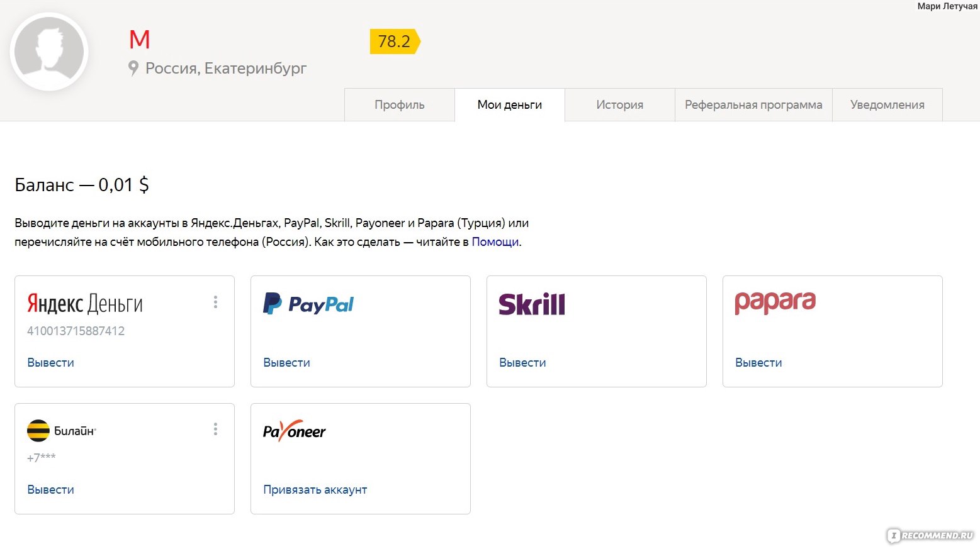Open three-dot menu on Яндекс Деньги card
980x549 pixels.
click(x=215, y=302)
